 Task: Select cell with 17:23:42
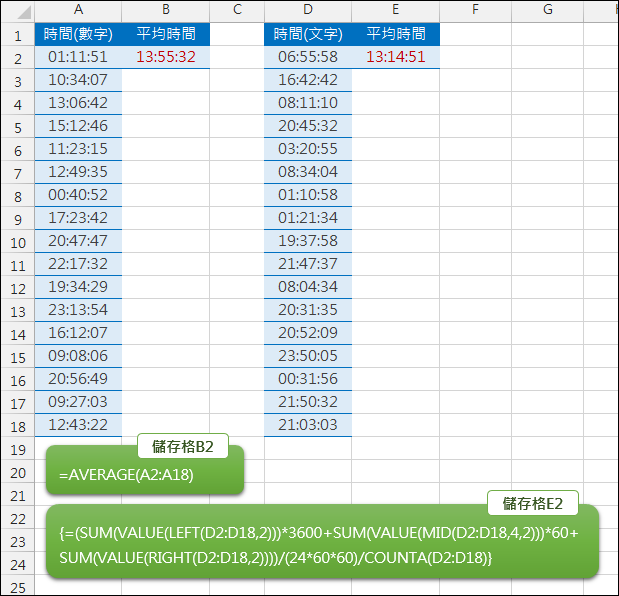[x=78, y=218]
